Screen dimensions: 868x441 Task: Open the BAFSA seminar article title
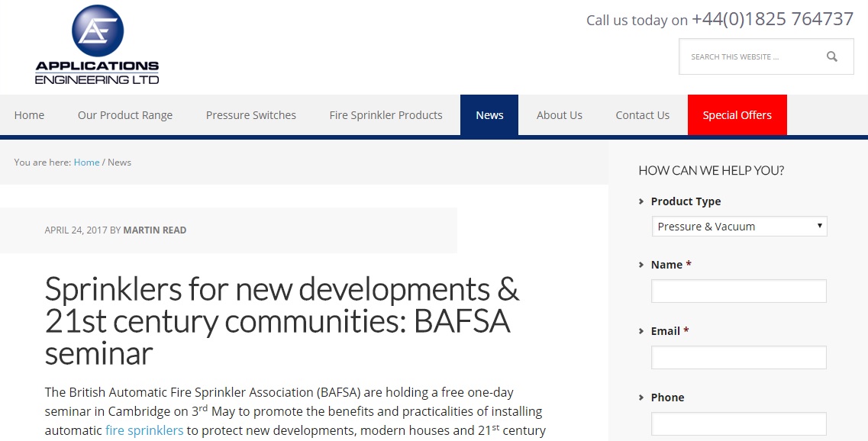(282, 320)
